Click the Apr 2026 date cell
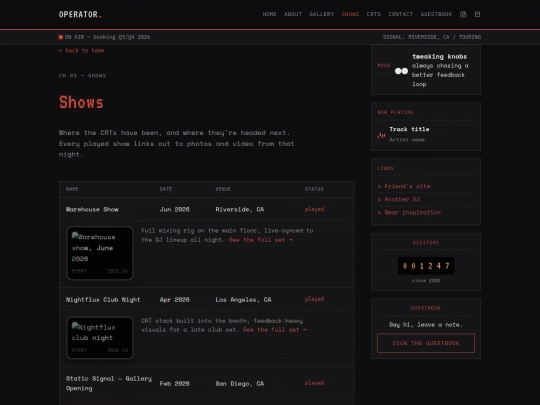The image size is (540, 405). (175, 300)
